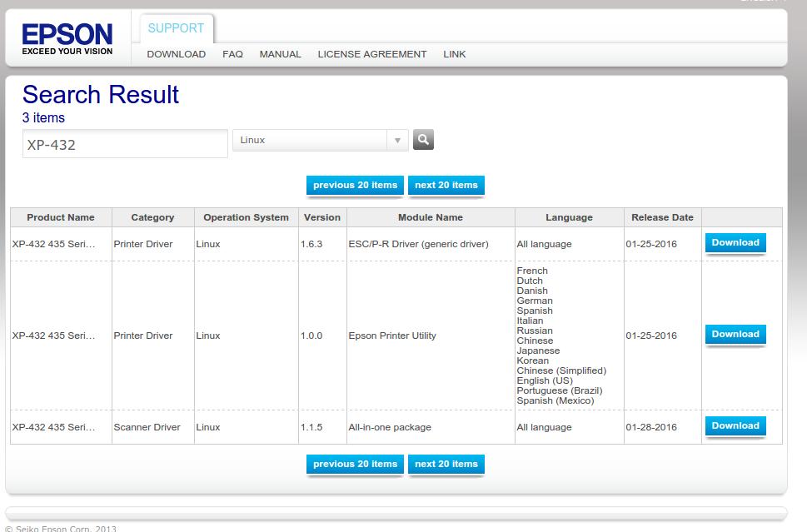Click the Version column header
Image resolution: width=807 pixels, height=532 pixels.
[x=322, y=217]
